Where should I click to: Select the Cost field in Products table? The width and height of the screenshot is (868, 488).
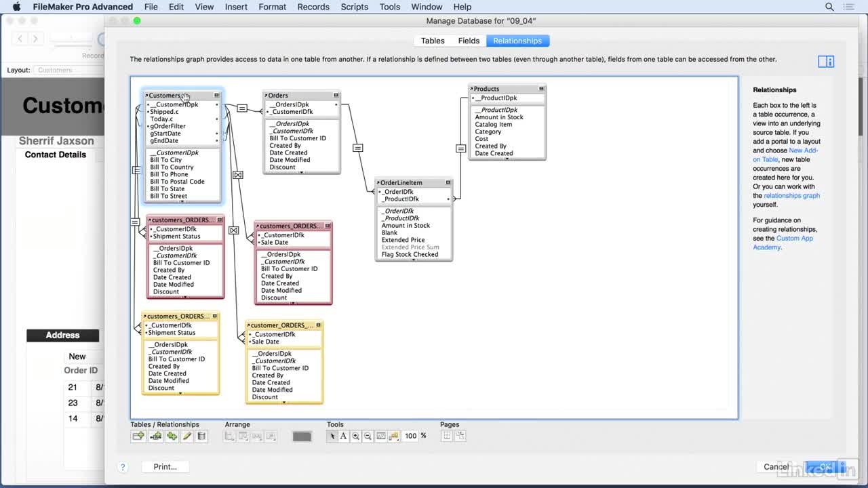tap(481, 139)
